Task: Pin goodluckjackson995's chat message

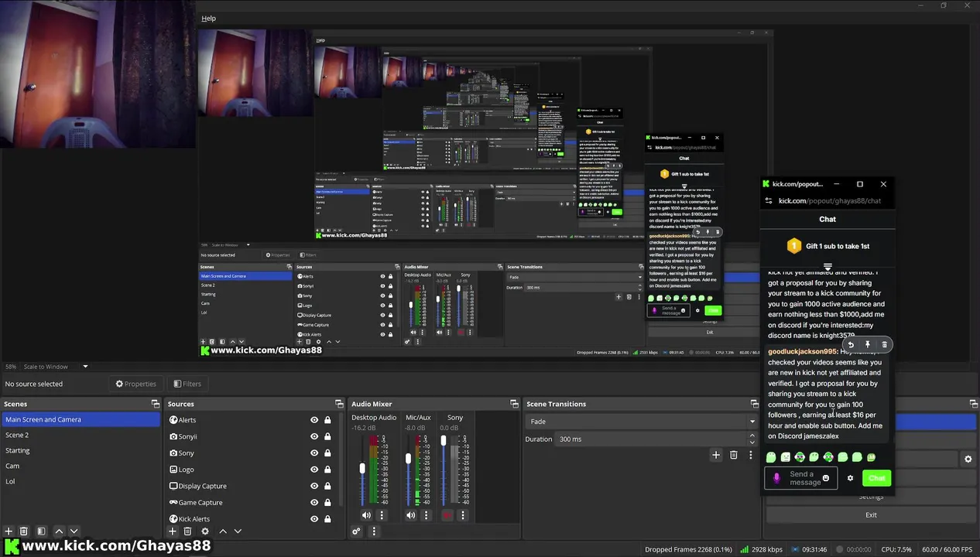Action: [868, 345]
